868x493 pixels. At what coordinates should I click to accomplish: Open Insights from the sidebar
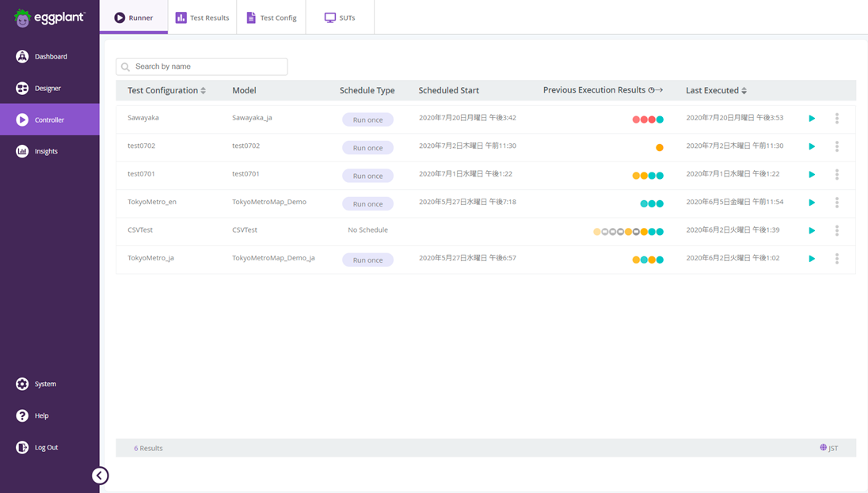[45, 151]
